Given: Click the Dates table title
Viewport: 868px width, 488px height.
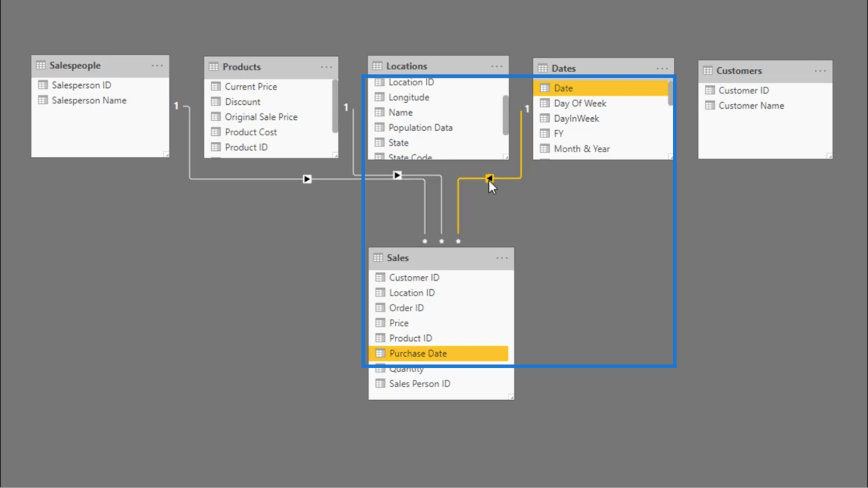Looking at the screenshot, I should coord(564,68).
